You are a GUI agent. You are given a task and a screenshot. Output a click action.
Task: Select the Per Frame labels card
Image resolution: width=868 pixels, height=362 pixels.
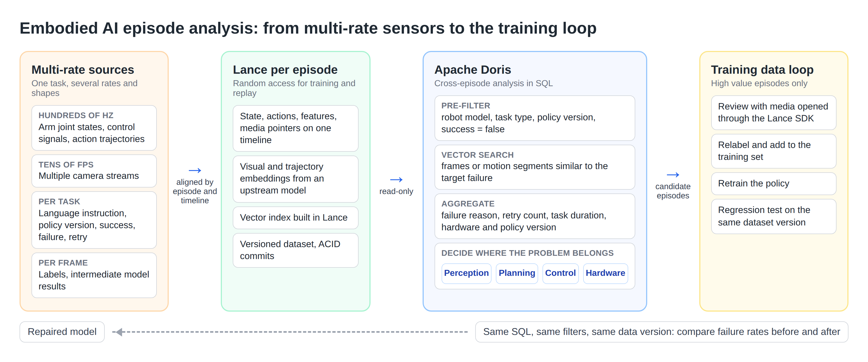pyautogui.click(x=94, y=275)
